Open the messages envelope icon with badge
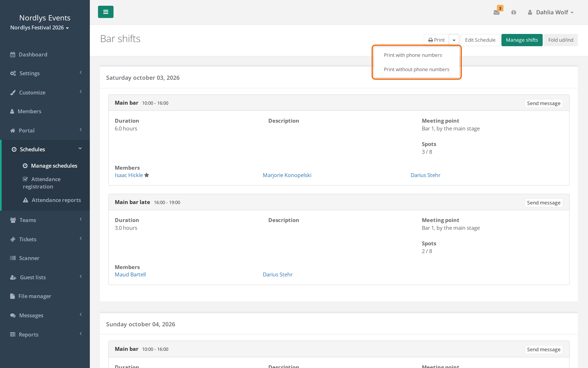Screen dimensions: 588x368 pos(497,12)
